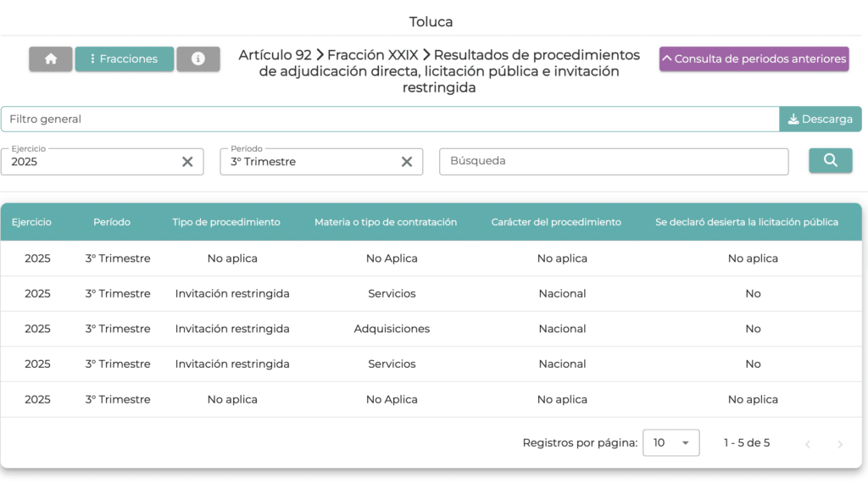Screen dimensions: 868x483
Task: Go to the next results page
Action: [840, 444]
